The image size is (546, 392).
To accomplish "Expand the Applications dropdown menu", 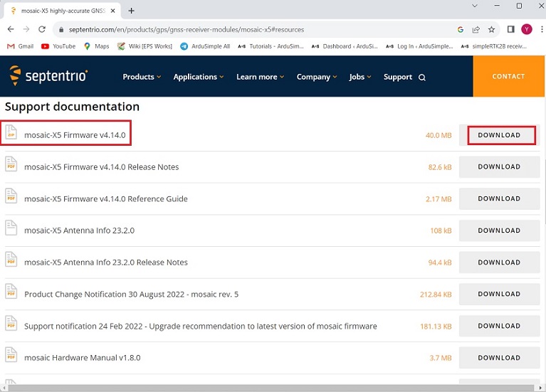I will 199,77.
